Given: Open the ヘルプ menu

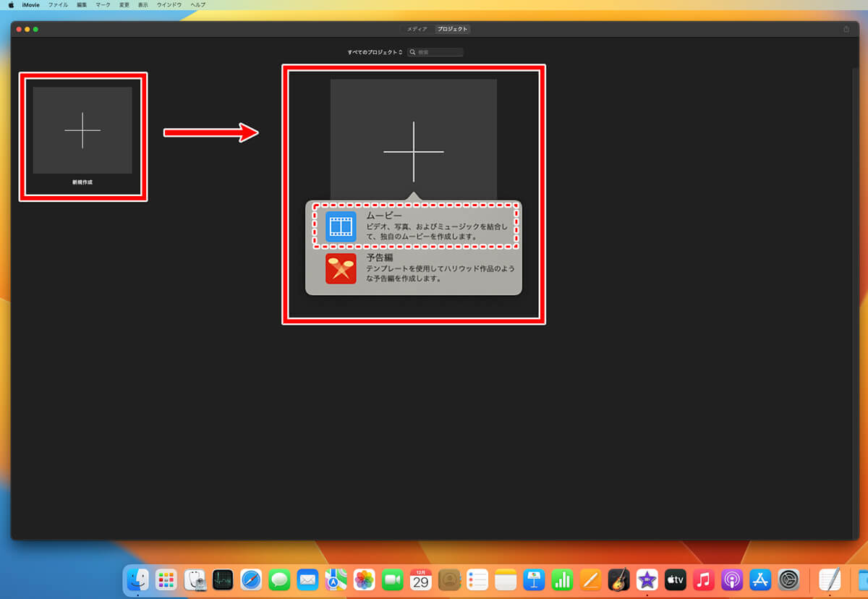Looking at the screenshot, I should [x=197, y=4].
